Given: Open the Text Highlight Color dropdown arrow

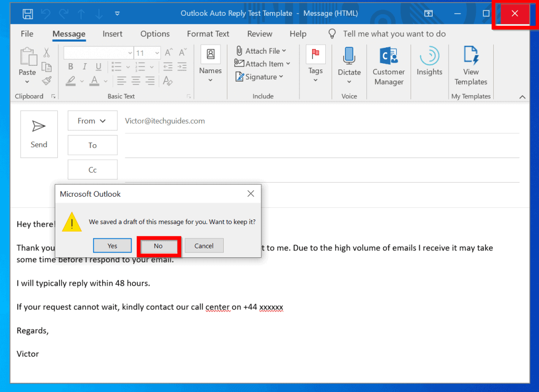Looking at the screenshot, I should 82,82.
